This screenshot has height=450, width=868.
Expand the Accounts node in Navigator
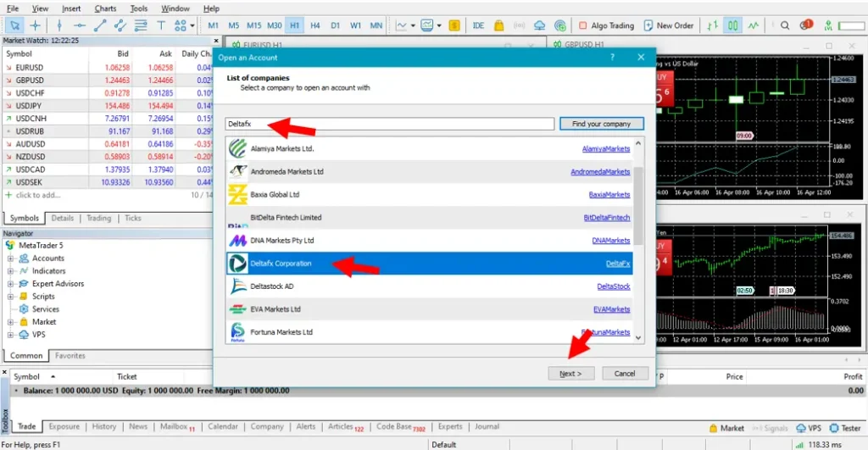click(x=10, y=258)
